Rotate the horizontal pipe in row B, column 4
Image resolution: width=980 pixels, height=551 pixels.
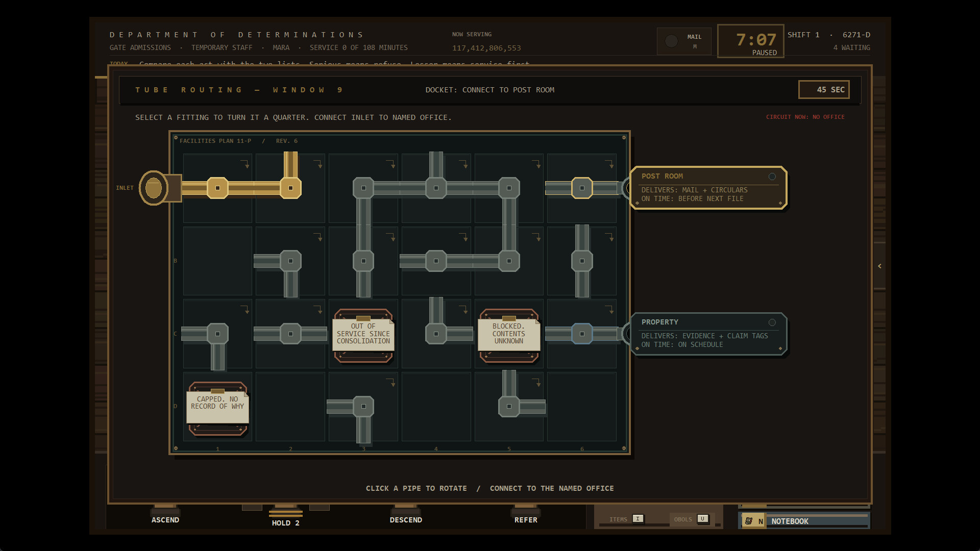pos(436,261)
